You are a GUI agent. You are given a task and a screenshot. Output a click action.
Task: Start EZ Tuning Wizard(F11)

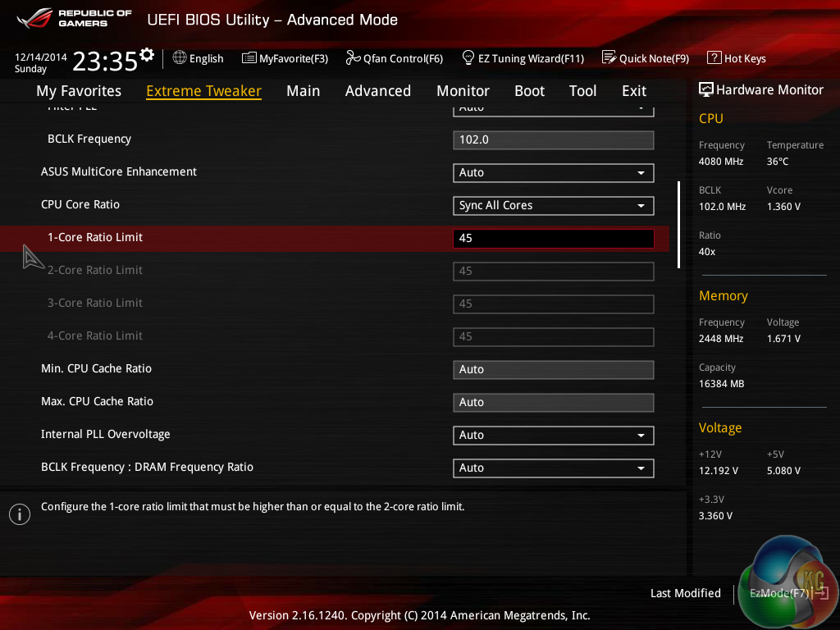coord(531,58)
